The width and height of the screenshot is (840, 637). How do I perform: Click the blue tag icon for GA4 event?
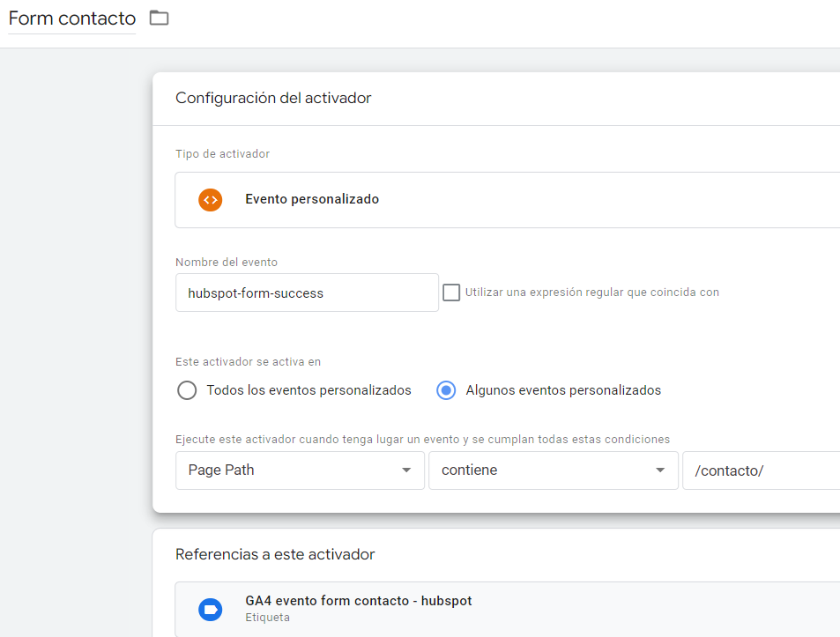pos(210,609)
